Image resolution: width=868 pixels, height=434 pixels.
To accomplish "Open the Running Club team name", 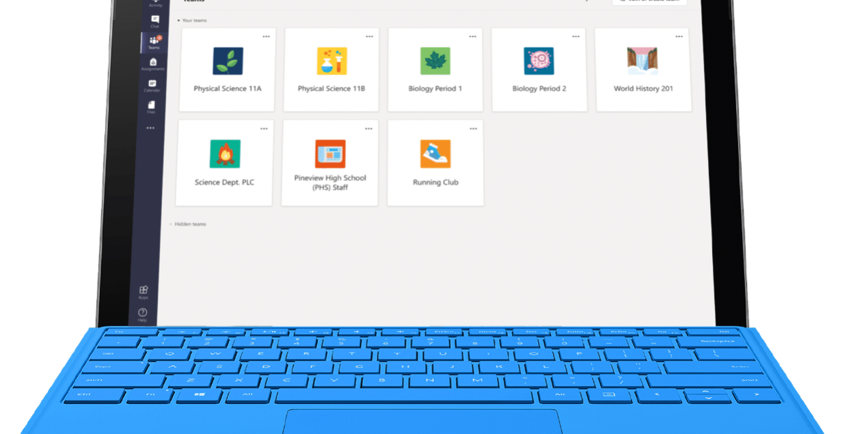I will (435, 182).
